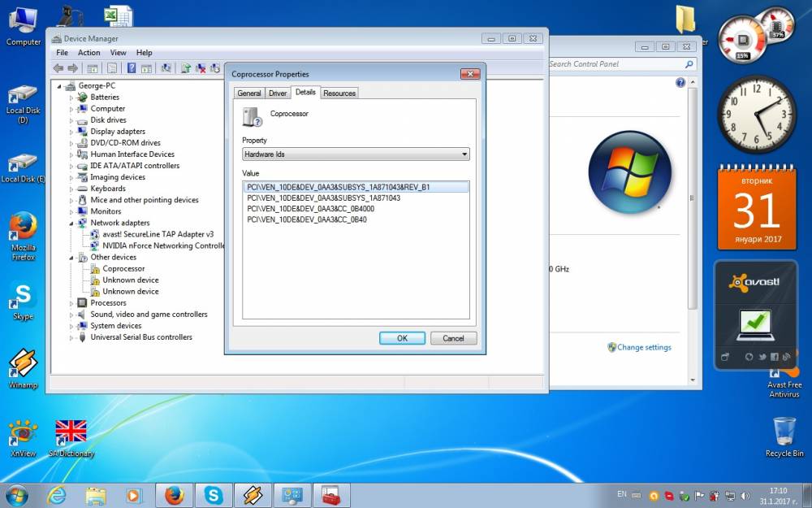Click OK in Coprocessor Properties
The height and width of the screenshot is (508, 812).
coord(403,338)
